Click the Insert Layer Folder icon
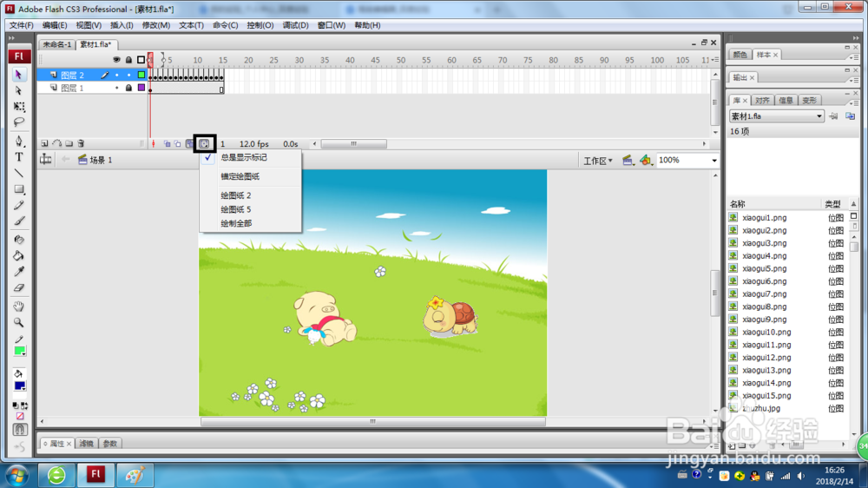Screen dimensions: 868x488 click(x=69, y=143)
